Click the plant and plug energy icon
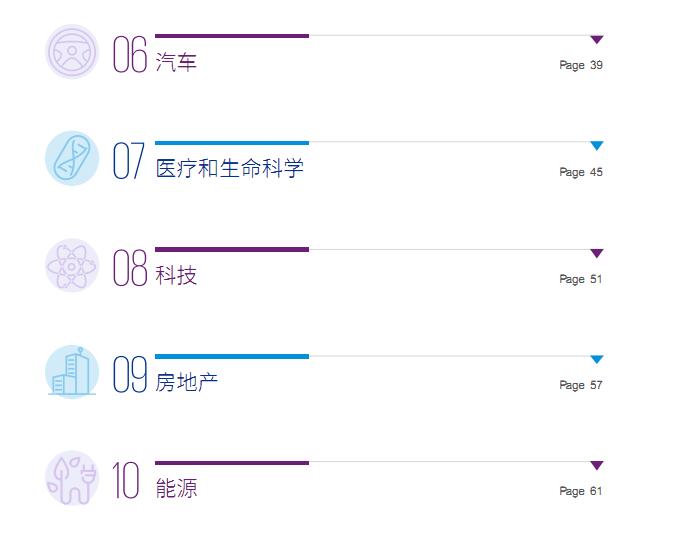The height and width of the screenshot is (548, 678). (x=72, y=478)
